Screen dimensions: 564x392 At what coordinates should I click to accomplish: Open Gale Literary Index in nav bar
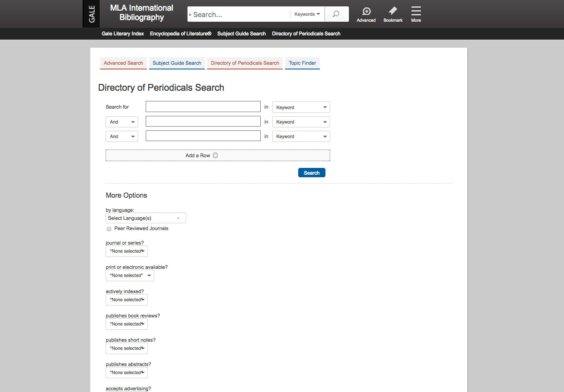123,34
